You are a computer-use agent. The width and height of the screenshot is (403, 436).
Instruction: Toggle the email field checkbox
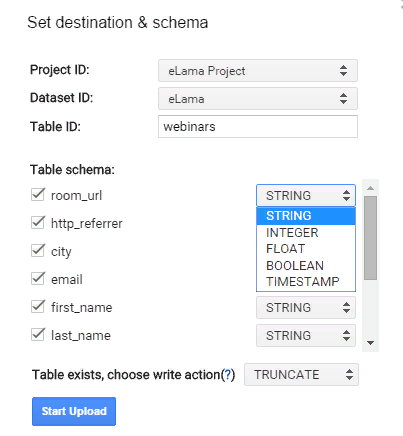[38, 278]
